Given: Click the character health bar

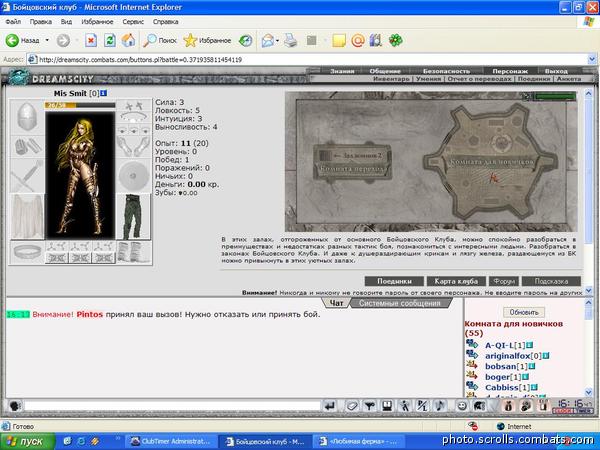Looking at the screenshot, I should (x=80, y=105).
